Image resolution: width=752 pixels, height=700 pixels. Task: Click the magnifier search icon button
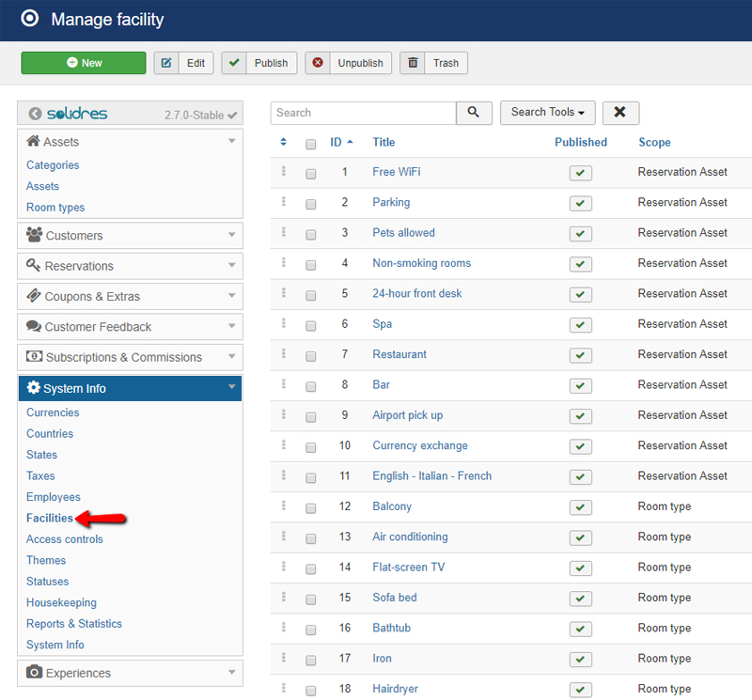click(475, 113)
